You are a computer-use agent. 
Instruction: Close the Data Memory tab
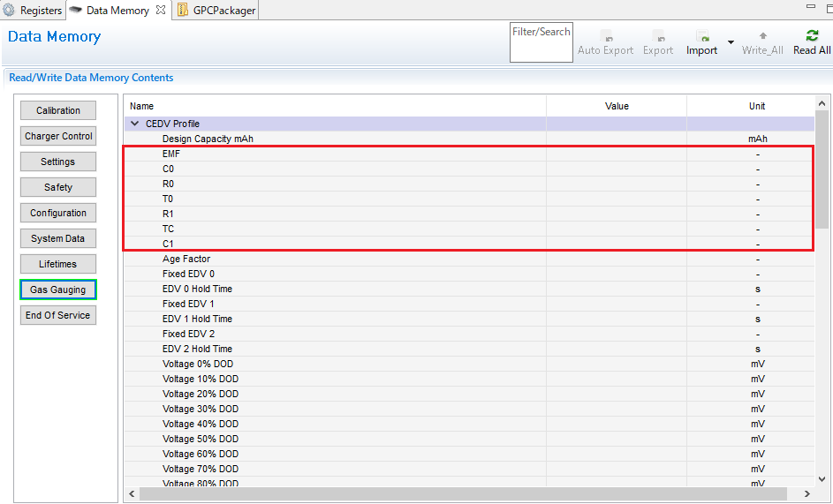pyautogui.click(x=161, y=10)
